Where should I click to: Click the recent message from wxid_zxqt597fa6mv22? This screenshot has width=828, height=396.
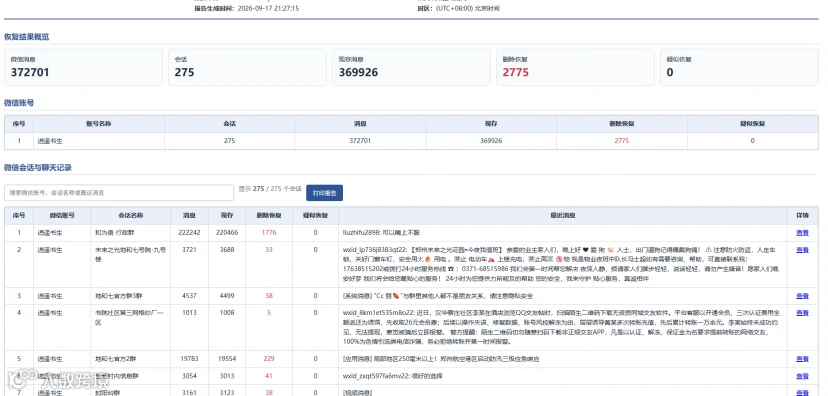pyautogui.click(x=392, y=376)
